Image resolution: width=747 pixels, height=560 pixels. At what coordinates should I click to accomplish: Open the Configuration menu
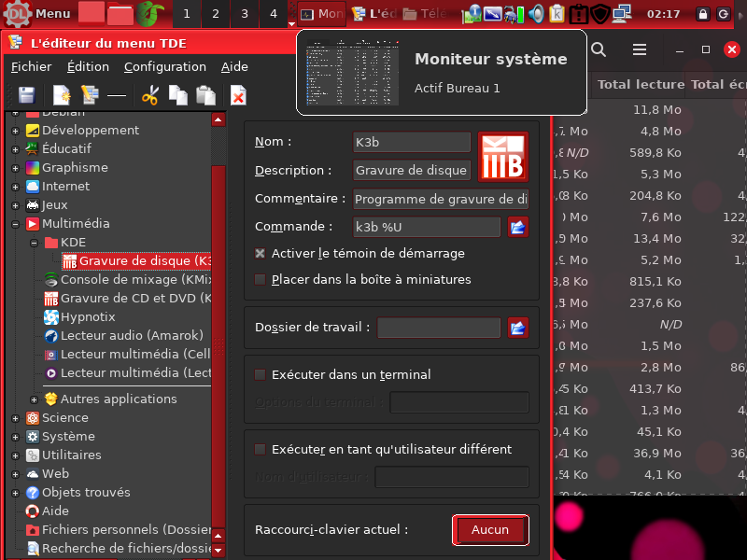point(164,66)
